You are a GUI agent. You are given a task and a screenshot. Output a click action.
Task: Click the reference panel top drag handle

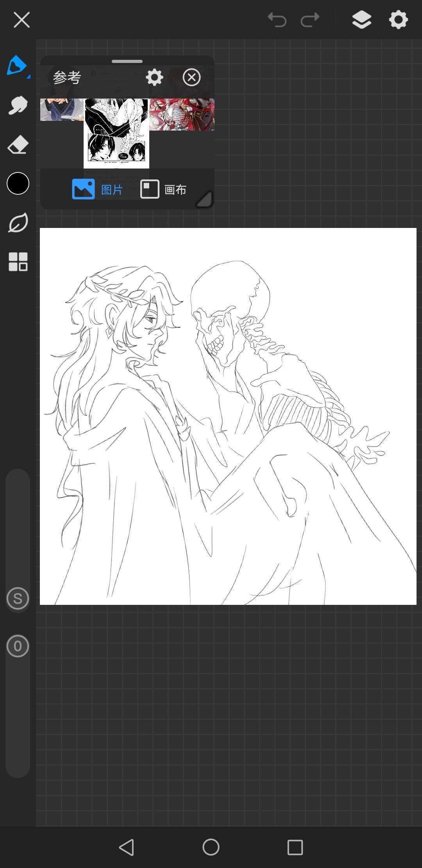click(x=127, y=61)
